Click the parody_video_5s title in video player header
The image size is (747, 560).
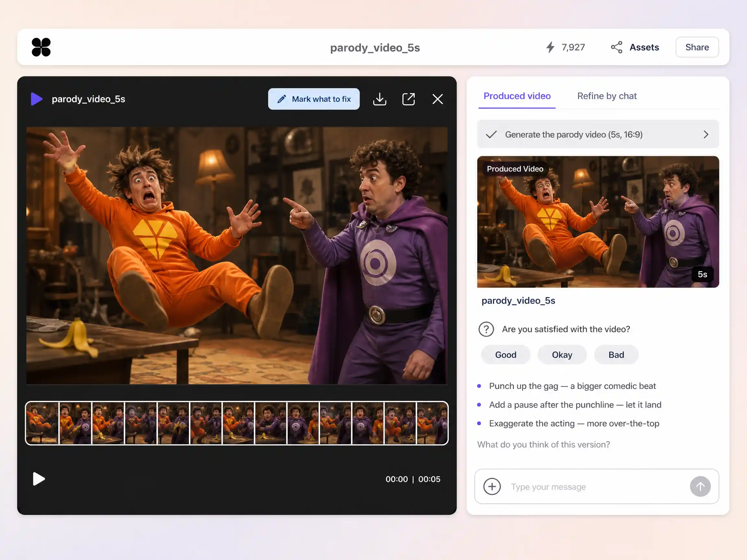[x=88, y=99]
